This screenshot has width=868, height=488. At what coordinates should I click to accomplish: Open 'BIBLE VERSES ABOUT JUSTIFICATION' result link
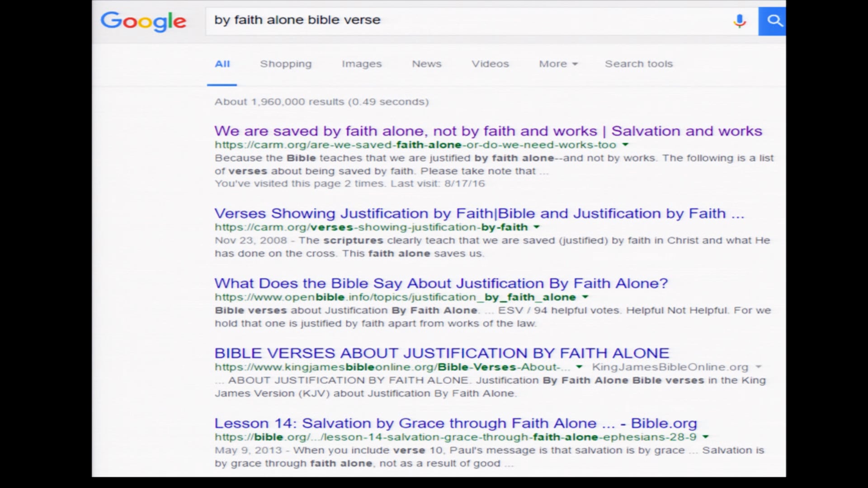[x=441, y=353]
